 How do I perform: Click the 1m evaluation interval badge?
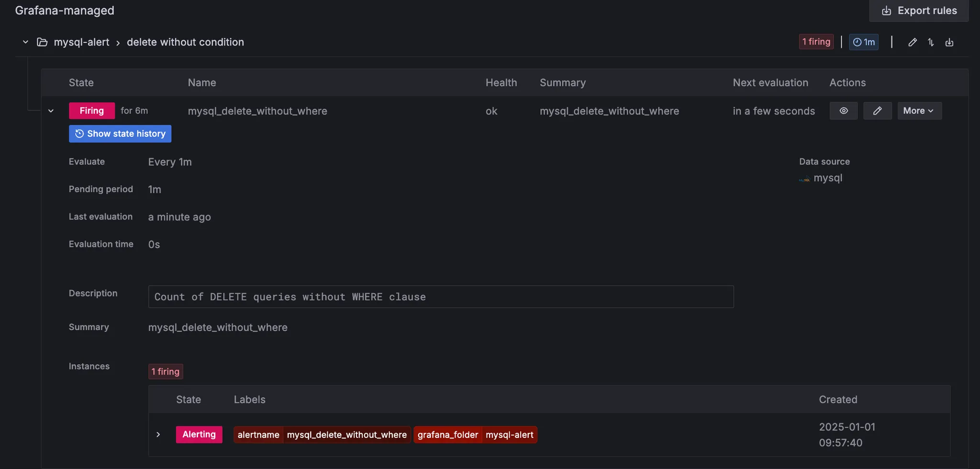864,42
